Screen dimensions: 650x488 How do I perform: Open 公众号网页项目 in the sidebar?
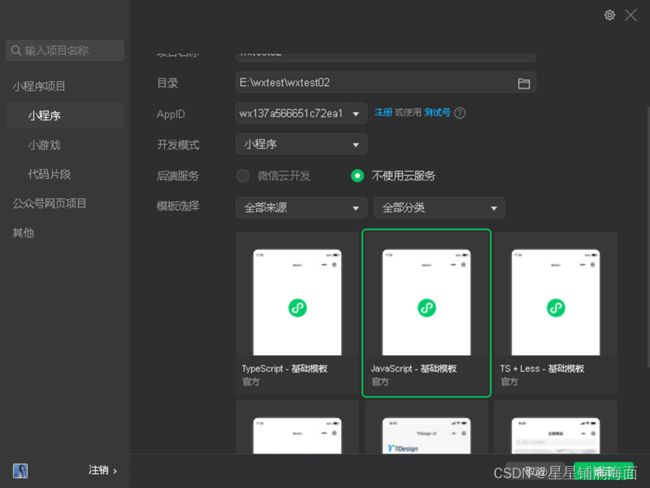click(49, 204)
